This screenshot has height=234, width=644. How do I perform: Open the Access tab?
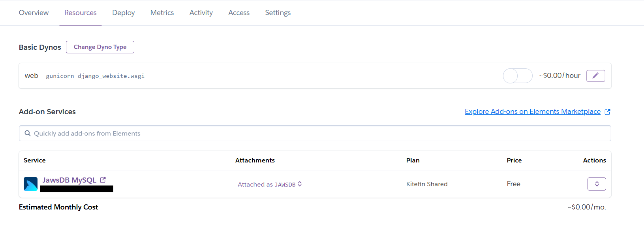(x=239, y=13)
